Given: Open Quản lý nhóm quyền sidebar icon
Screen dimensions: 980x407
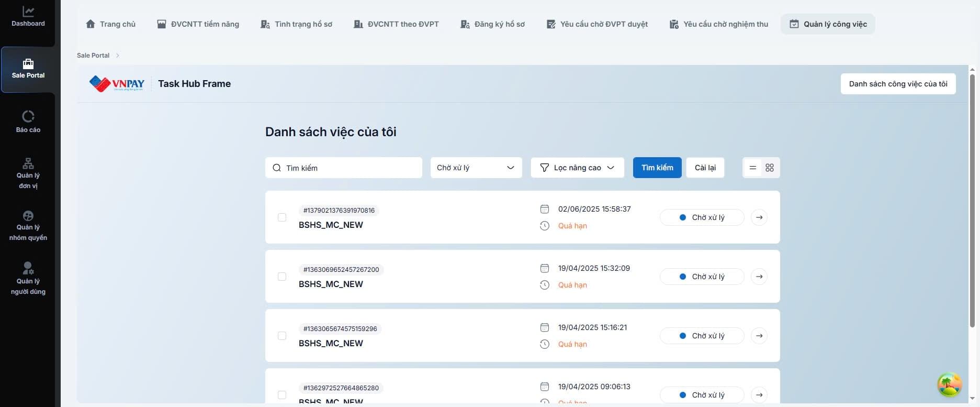Looking at the screenshot, I should click(28, 216).
